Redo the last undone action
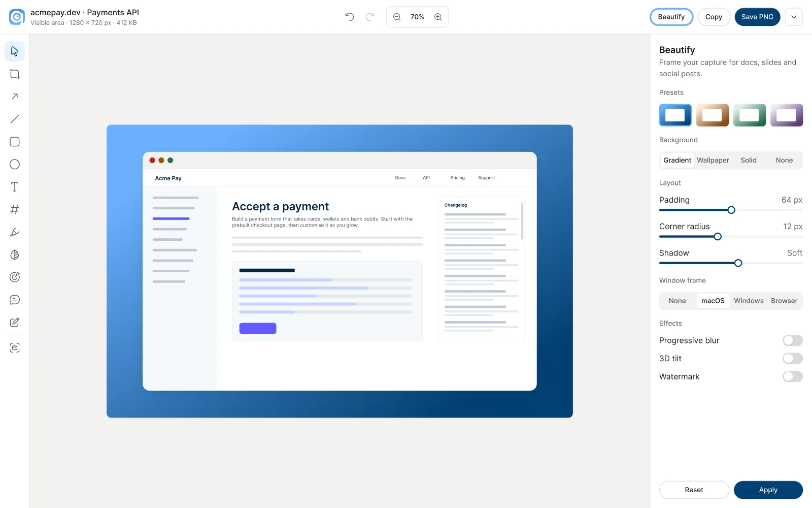 370,17
